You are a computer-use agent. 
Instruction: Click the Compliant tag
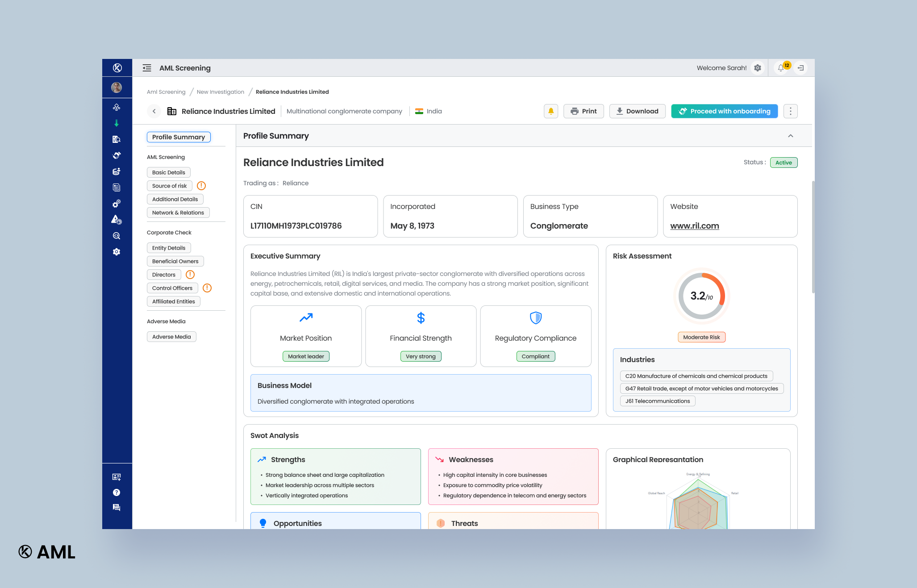[536, 356]
